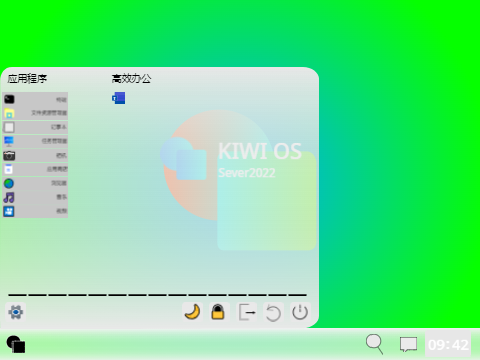Screen dimensions: 480x360
Task: Click the 应用程序 heading
Action: (x=27, y=79)
